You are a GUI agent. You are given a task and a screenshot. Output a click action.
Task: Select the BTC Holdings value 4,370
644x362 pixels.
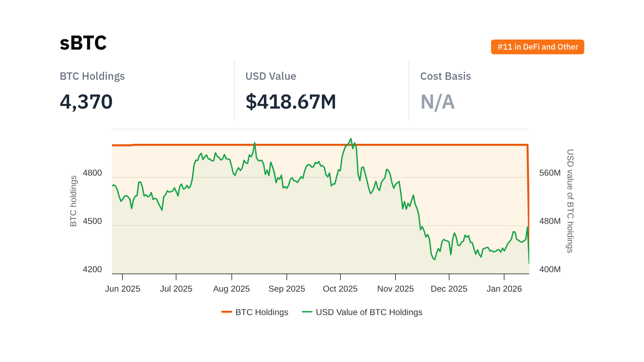pos(86,102)
